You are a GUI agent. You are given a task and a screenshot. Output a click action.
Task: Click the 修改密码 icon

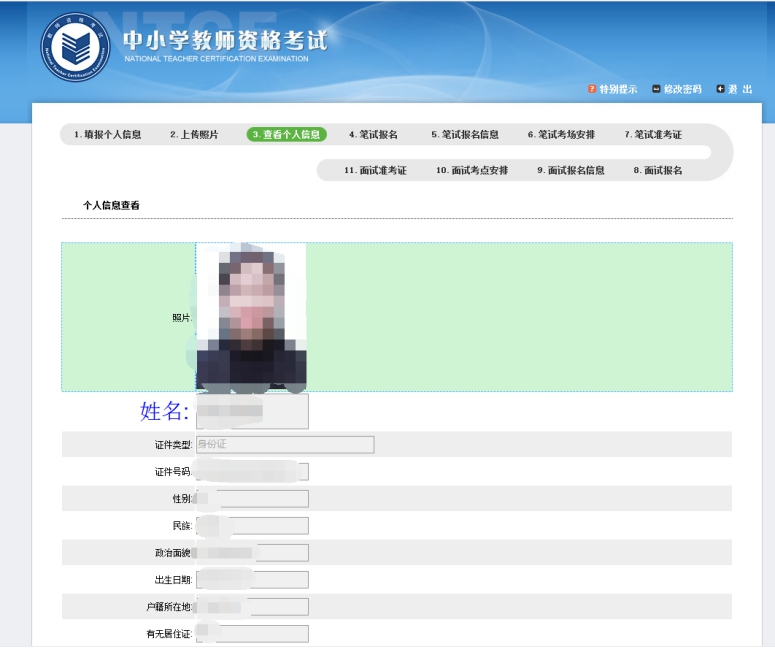(x=656, y=89)
